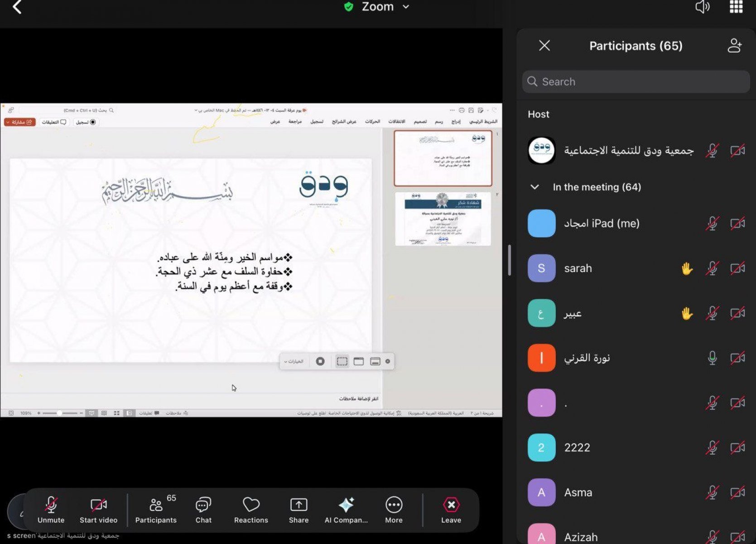The width and height of the screenshot is (756, 544).
Task: Adjust the PowerPoint zoom slider
Action: point(60,413)
